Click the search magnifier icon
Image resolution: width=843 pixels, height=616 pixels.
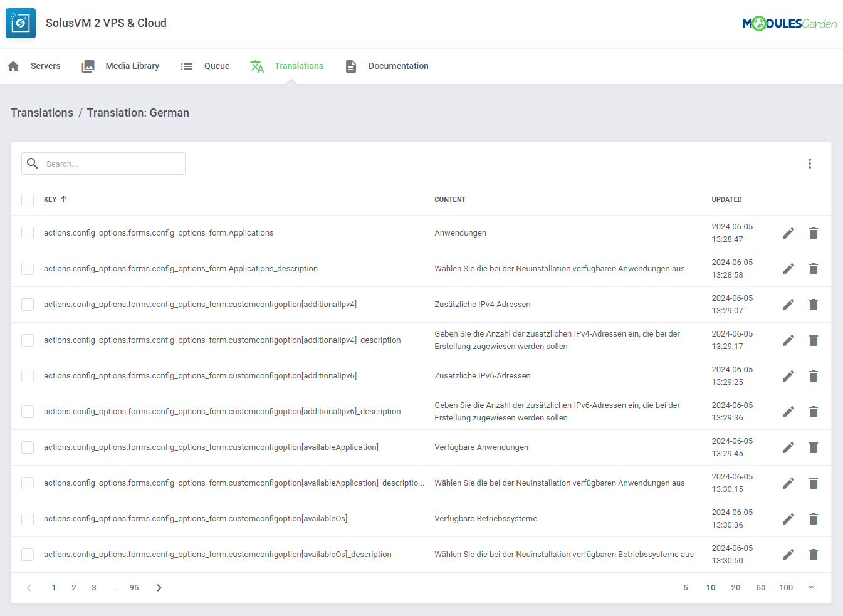33,163
